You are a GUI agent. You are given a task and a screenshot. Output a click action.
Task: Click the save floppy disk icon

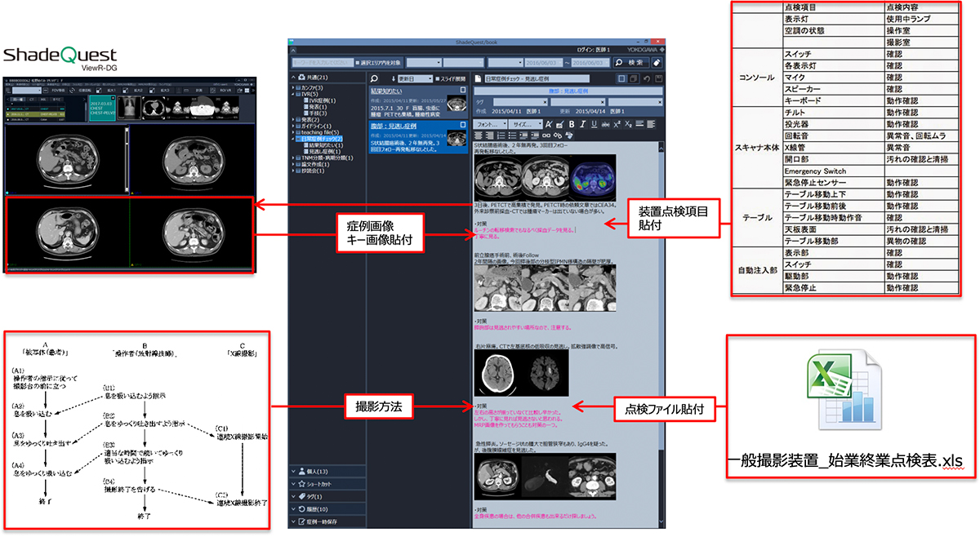(658, 78)
